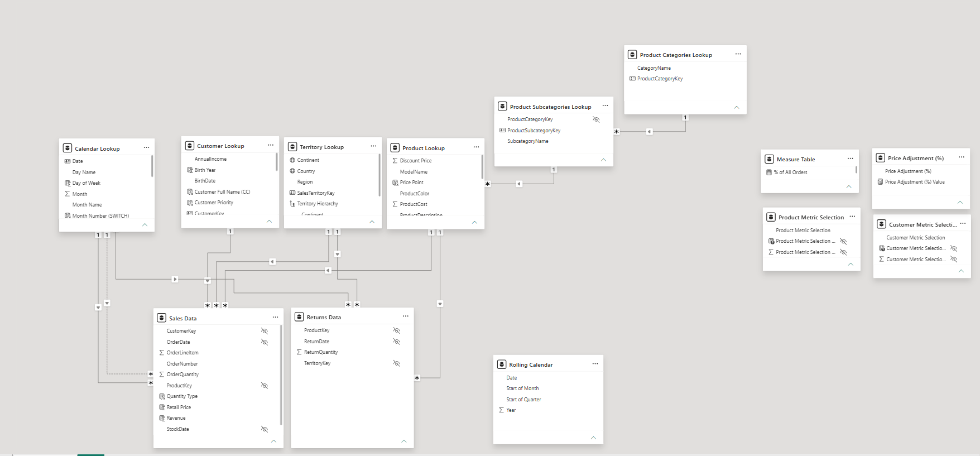Open more options for Calendar Lookup table
This screenshot has height=456, width=980.
146,148
